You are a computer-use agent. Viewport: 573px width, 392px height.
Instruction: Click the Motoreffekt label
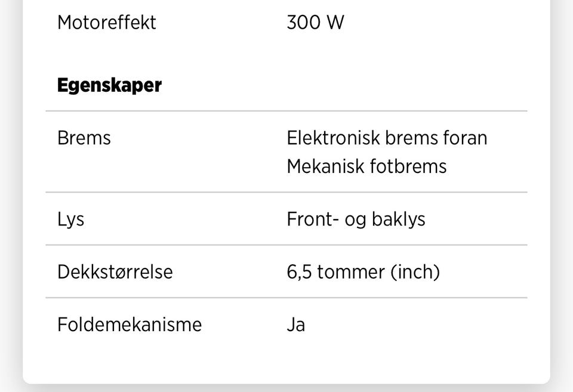107,22
